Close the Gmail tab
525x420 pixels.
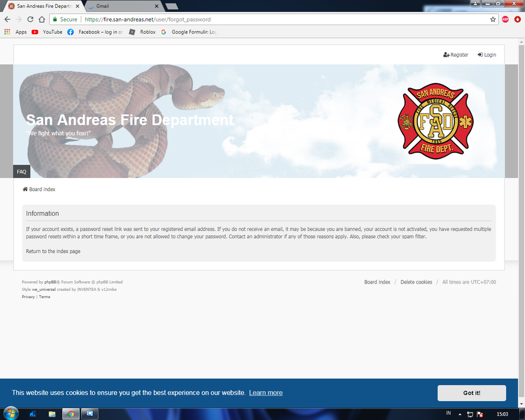(156, 6)
